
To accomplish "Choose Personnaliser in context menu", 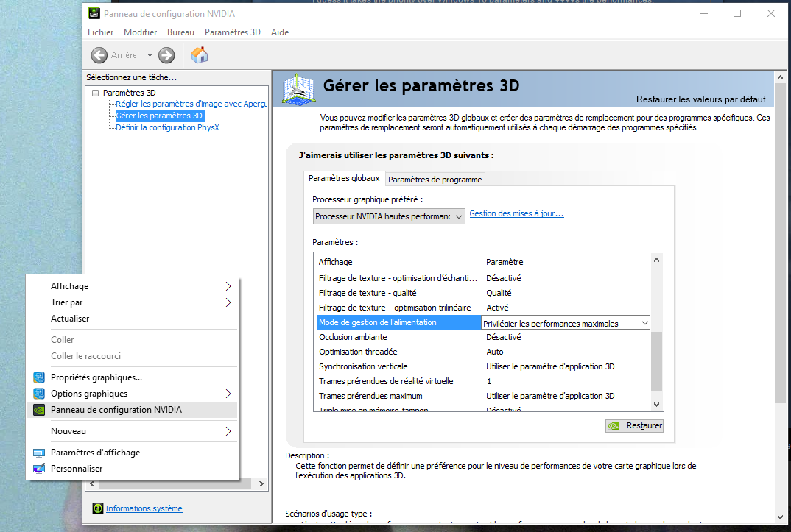I will (132, 469).
